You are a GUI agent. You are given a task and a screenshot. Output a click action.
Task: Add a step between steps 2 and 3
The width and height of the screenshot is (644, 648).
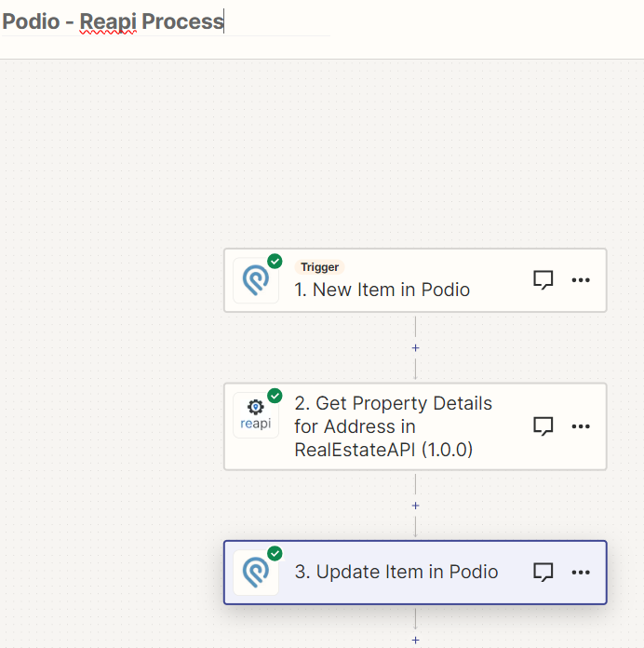point(415,506)
